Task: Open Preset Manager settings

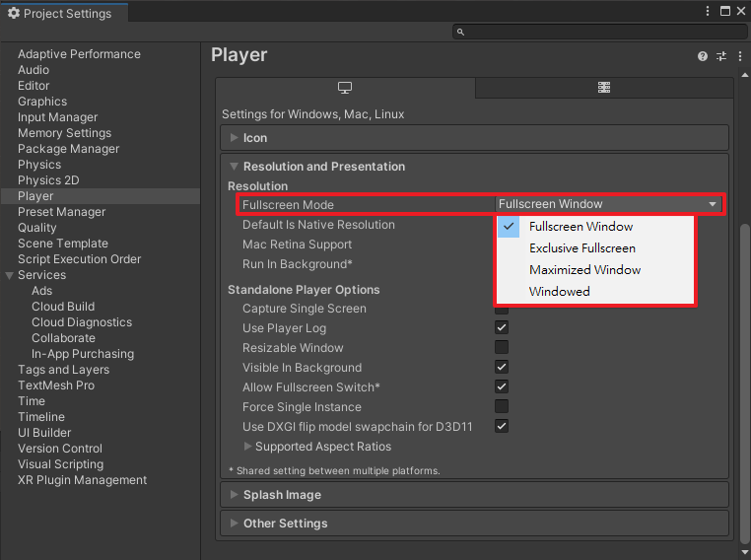Action: pos(61,212)
